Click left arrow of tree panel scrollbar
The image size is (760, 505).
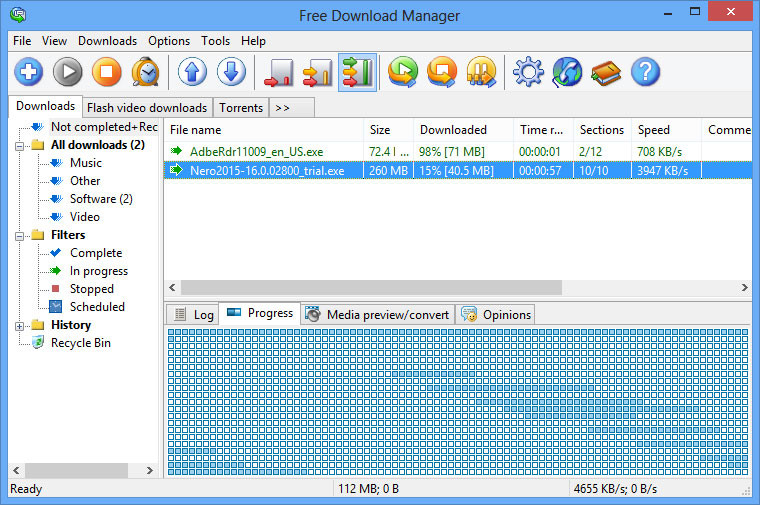coord(16,470)
